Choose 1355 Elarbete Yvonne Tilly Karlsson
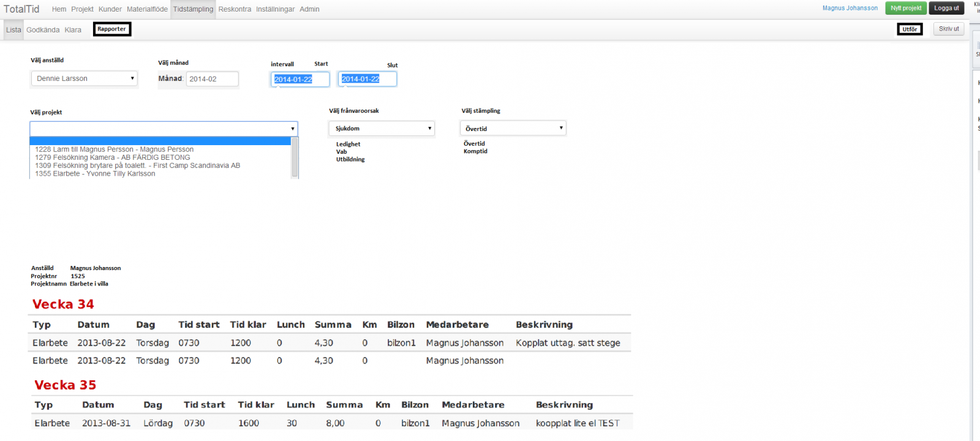Image resolution: width=980 pixels, height=441 pixels. click(95, 174)
